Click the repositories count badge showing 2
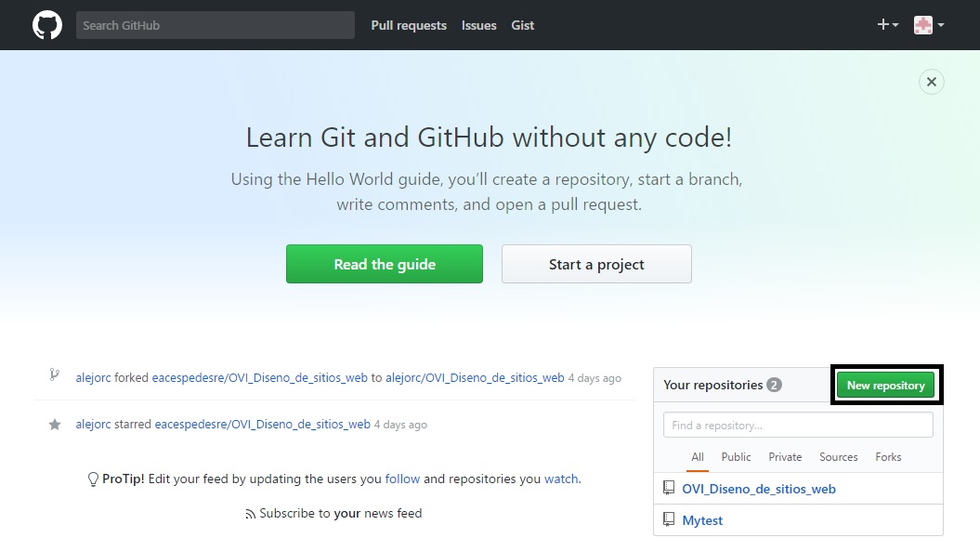 pos(774,386)
